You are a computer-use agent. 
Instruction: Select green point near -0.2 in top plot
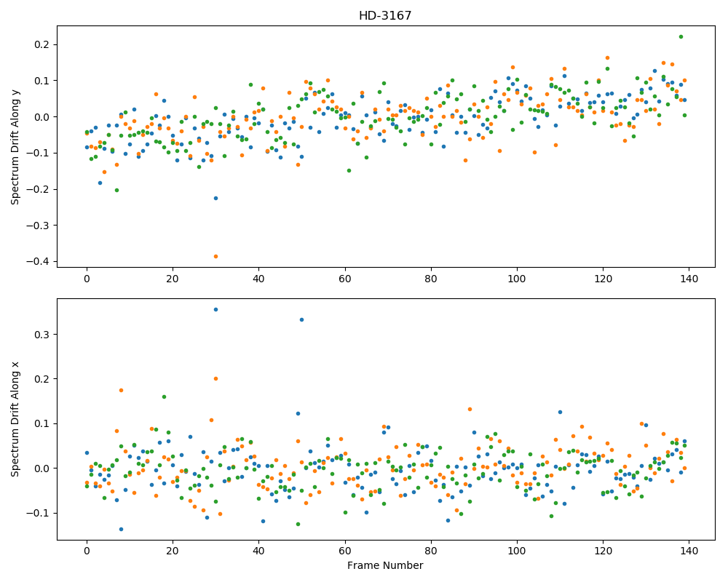click(117, 191)
